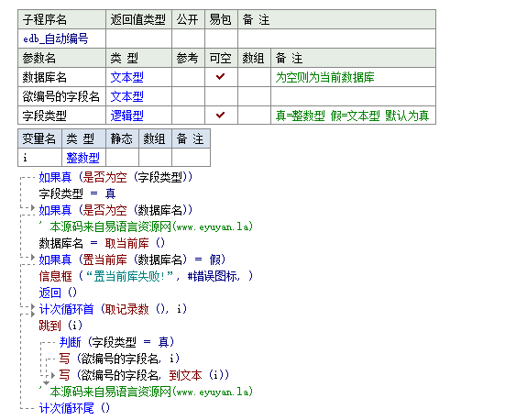Click code line 写 (欲编号的字段名, i)
Viewport: 527px width, 420px height.
pos(119,359)
